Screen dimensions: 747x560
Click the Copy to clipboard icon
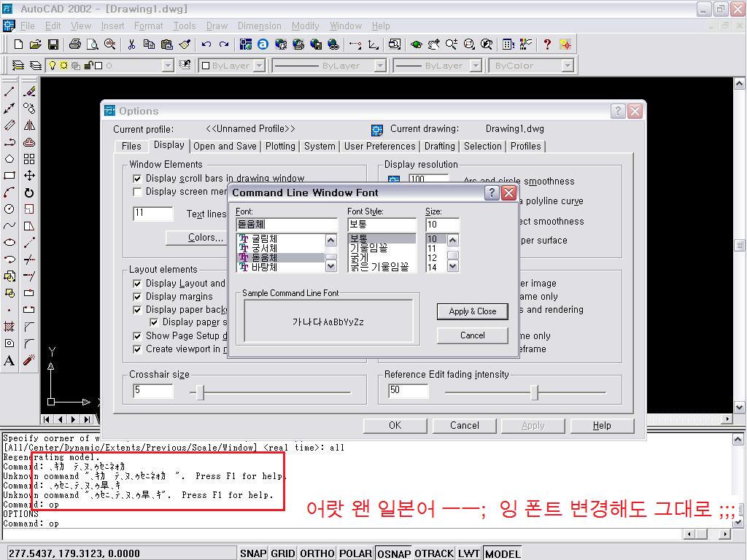pos(149,44)
